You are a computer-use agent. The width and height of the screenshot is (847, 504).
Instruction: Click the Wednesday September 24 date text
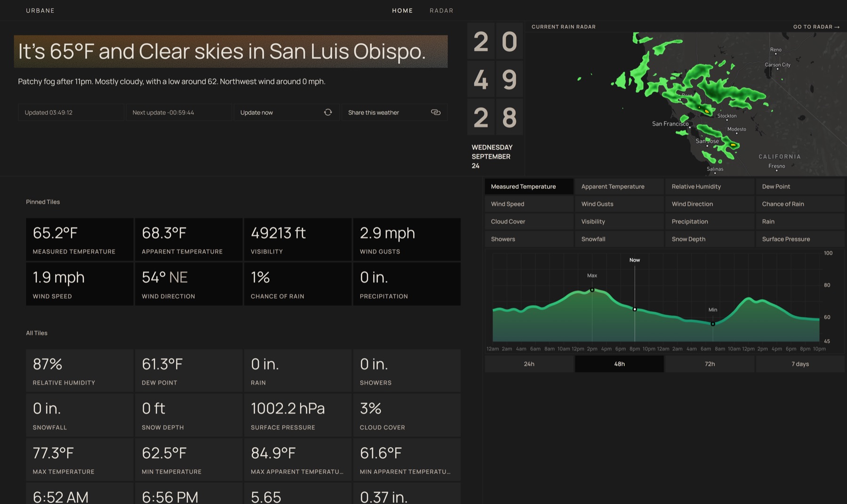click(492, 156)
